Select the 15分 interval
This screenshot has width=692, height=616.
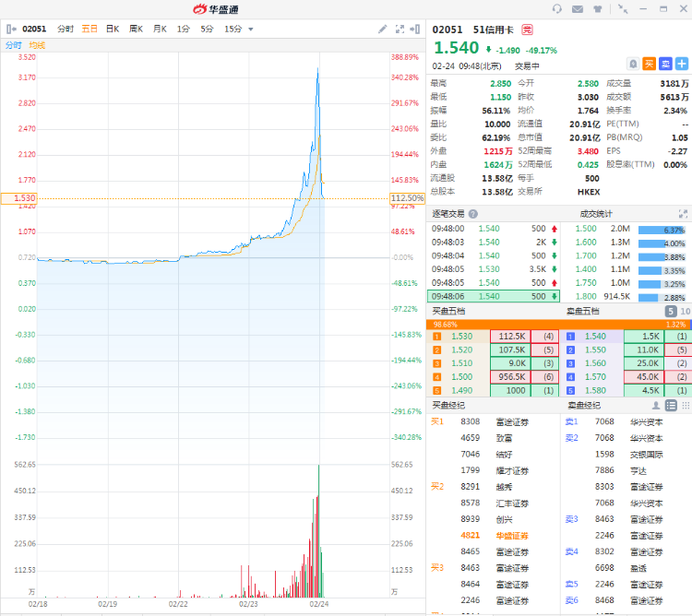233,30
